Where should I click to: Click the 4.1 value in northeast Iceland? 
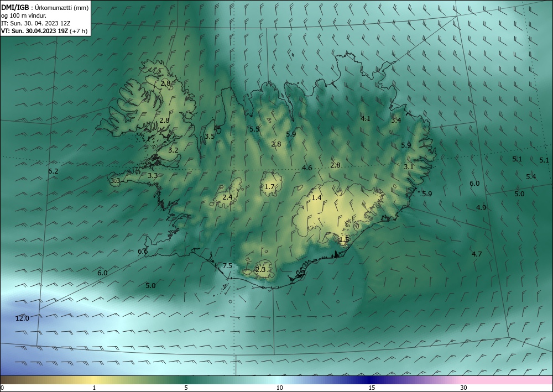[x=366, y=118]
